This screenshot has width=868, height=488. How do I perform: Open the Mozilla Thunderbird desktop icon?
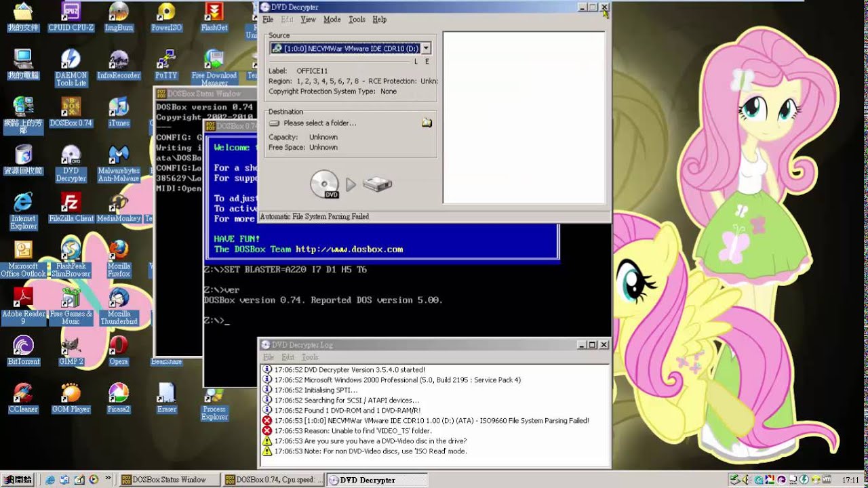(119, 306)
